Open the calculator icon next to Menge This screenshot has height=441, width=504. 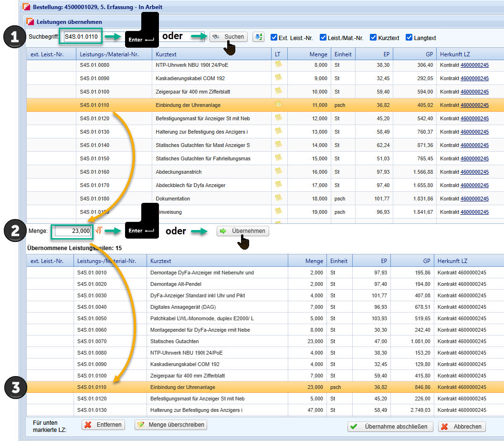(x=99, y=231)
